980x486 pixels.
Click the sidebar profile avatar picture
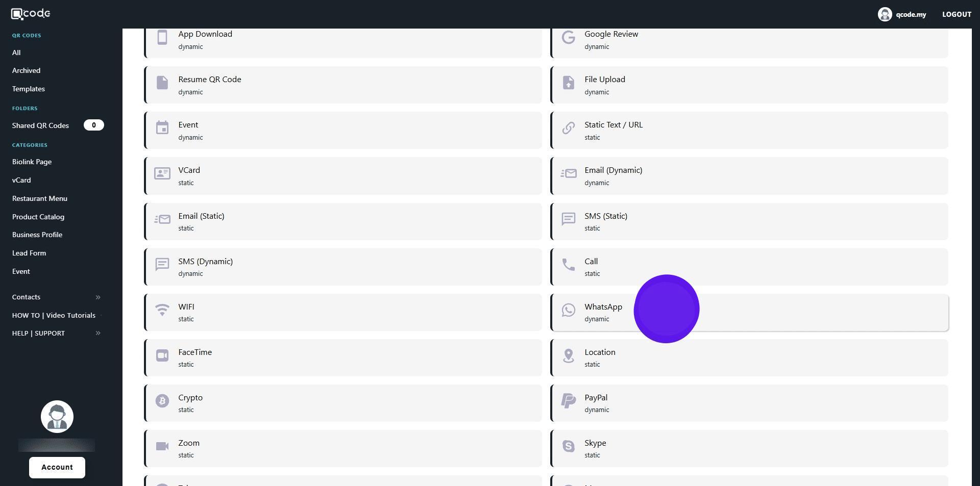(57, 417)
